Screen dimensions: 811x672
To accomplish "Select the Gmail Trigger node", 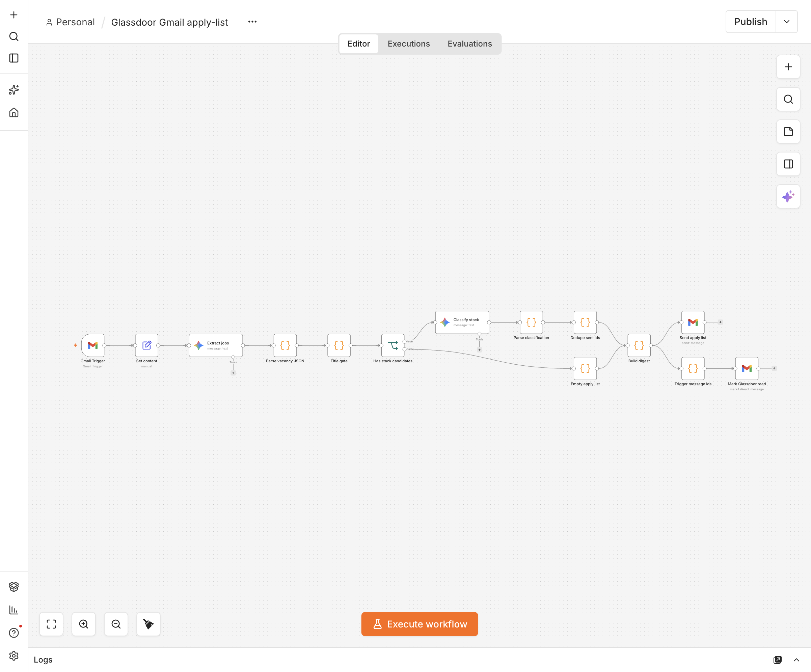I will coord(93,345).
